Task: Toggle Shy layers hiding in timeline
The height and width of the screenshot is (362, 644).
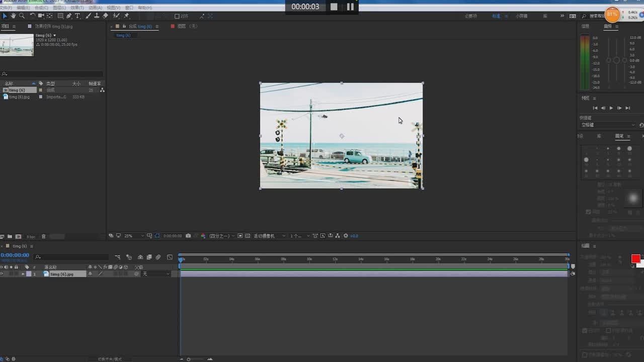Action: pos(140,257)
